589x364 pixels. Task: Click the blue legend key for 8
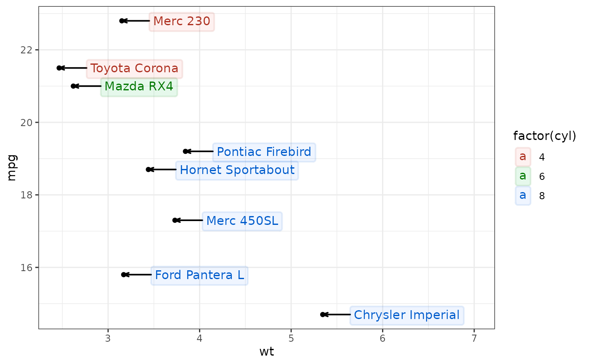(523, 195)
